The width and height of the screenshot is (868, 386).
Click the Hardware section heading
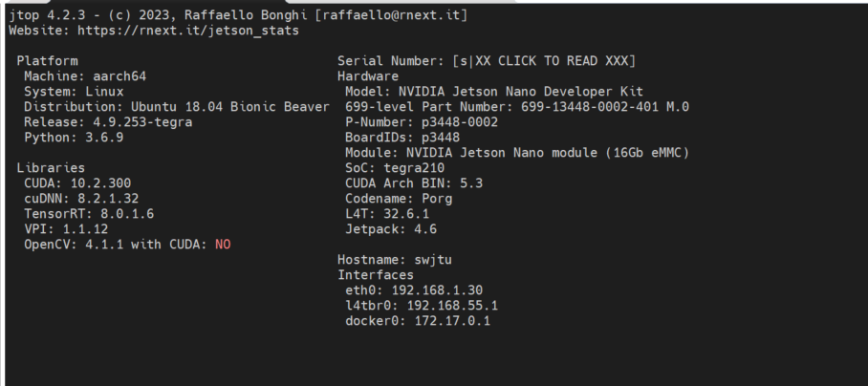pos(368,76)
